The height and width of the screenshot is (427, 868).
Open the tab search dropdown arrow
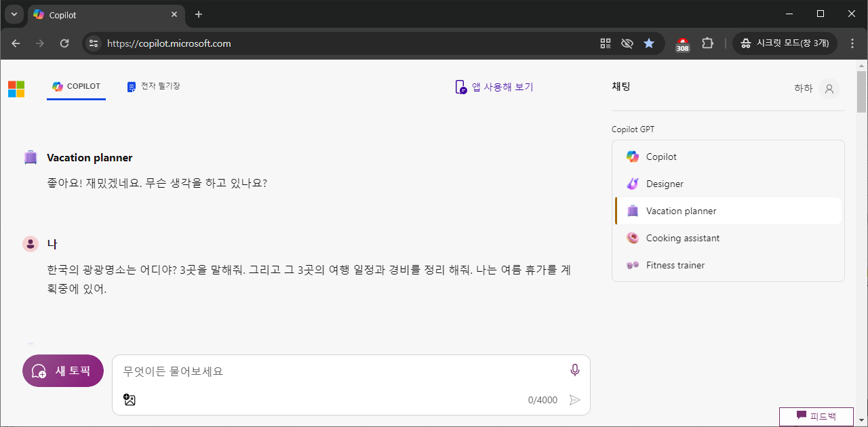[14, 14]
